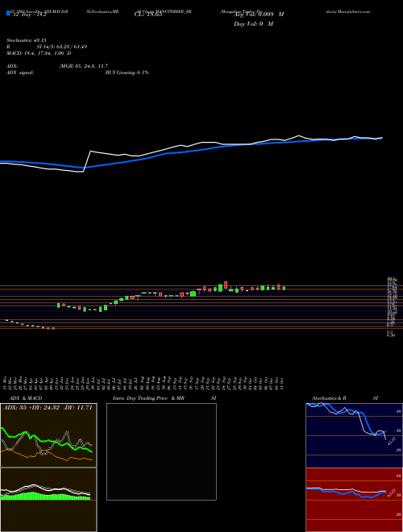Click the last green candlestick on the right
The width and height of the screenshot is (403, 532).
point(284,288)
